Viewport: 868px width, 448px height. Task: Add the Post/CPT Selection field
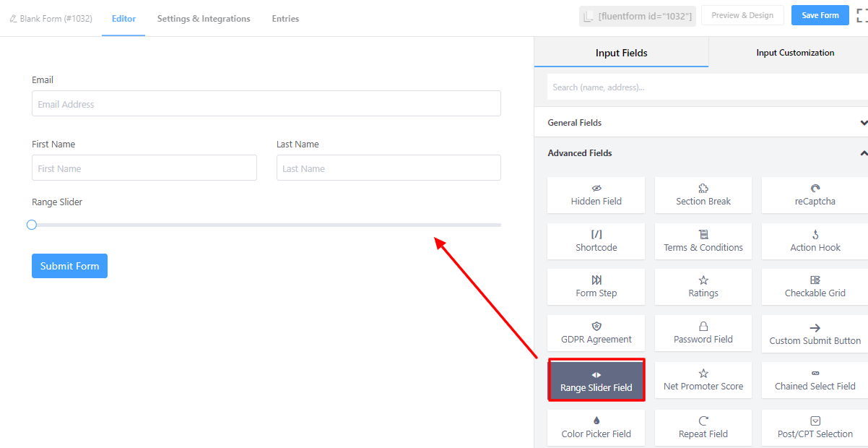pyautogui.click(x=815, y=428)
